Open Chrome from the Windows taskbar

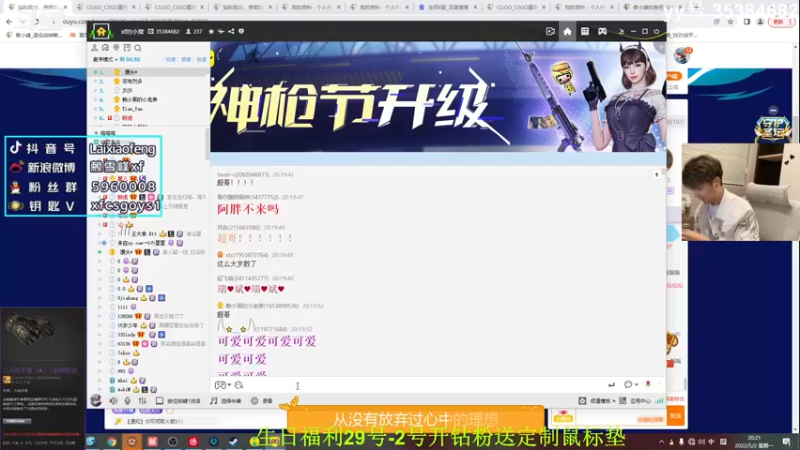pyautogui.click(x=111, y=441)
